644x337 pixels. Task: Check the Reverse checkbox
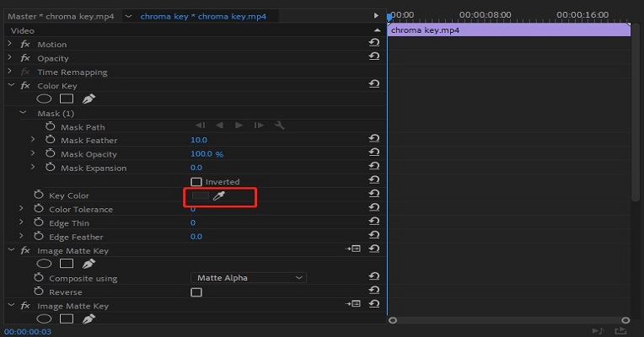point(196,292)
